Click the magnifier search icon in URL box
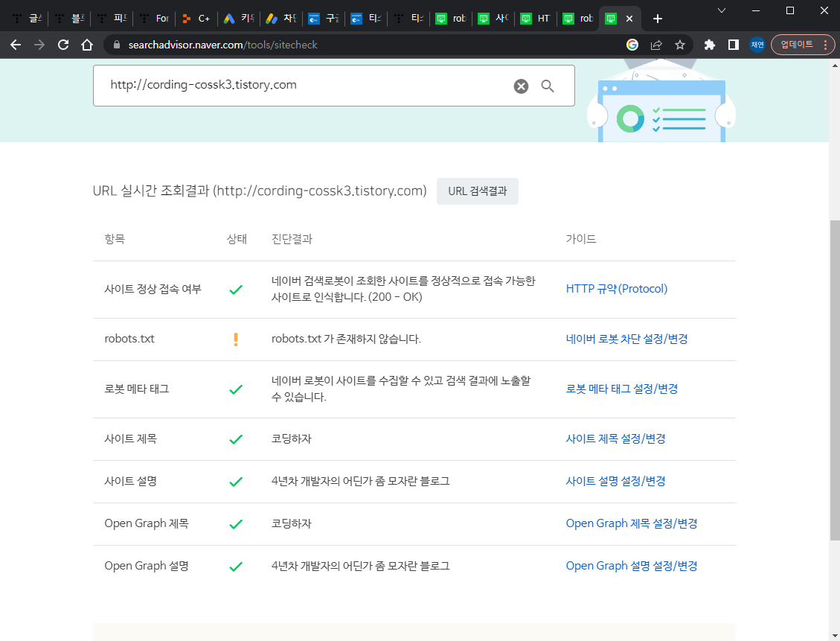840x641 pixels. 548,86
